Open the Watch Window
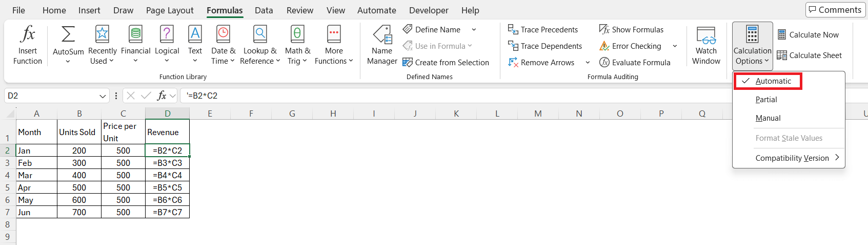Viewport: 868px width, 245px height. (x=706, y=46)
